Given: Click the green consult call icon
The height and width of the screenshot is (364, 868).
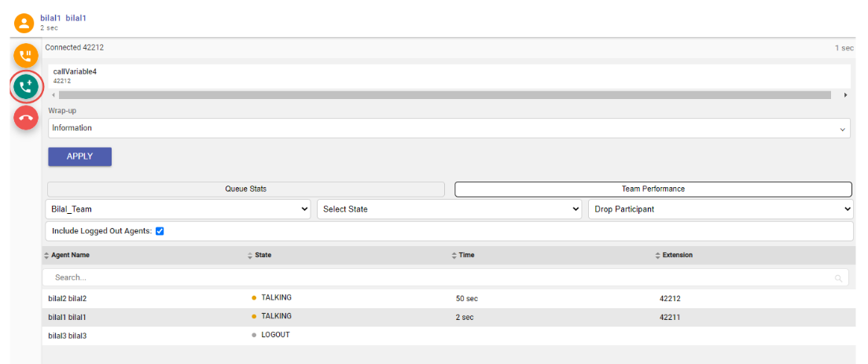Looking at the screenshot, I should pyautogui.click(x=25, y=86).
